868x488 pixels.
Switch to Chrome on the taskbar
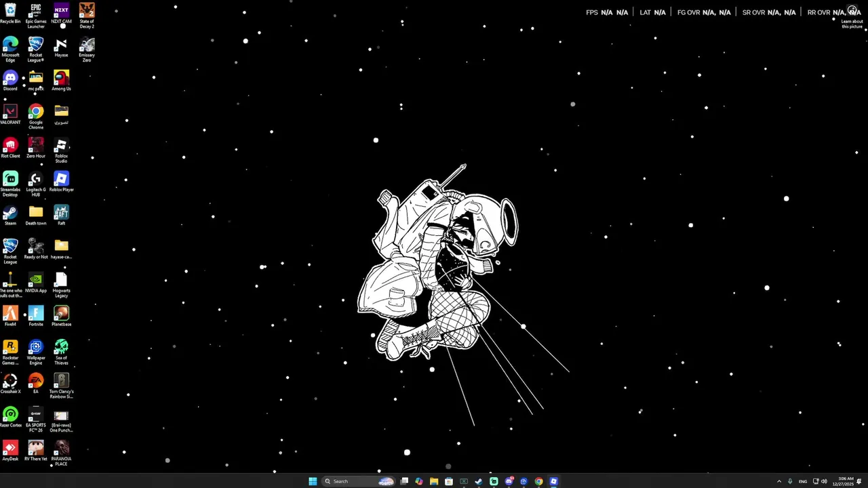538,481
